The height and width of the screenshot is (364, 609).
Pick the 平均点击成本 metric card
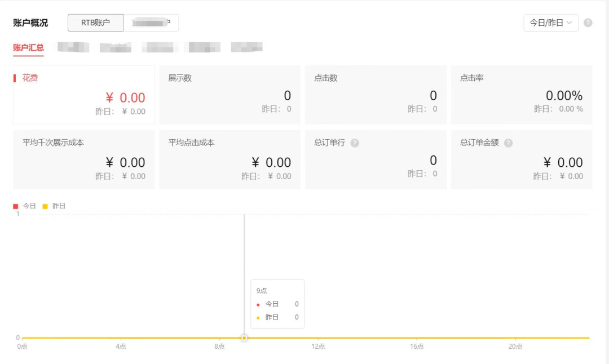coord(230,159)
